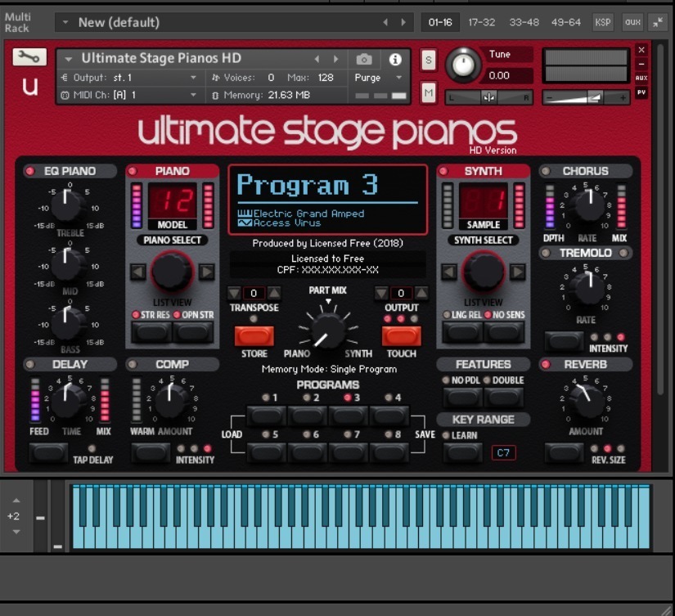This screenshot has width=675, height=616.
Task: Decrease the transpose value
Action: pos(234,293)
